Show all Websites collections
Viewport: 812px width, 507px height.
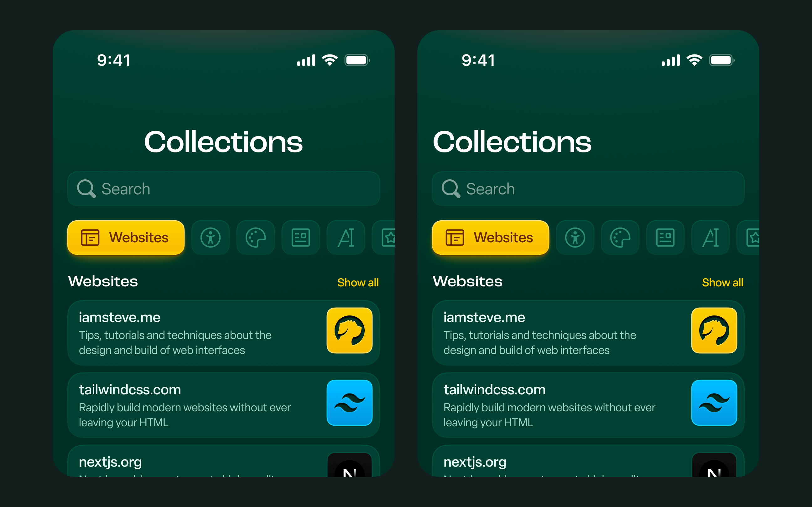358,283
